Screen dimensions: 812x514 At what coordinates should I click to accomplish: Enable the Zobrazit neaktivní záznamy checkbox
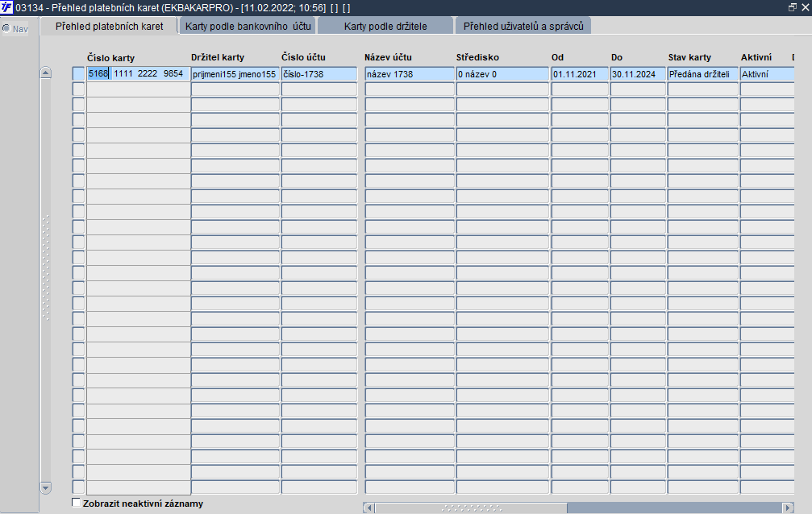pyautogui.click(x=77, y=503)
